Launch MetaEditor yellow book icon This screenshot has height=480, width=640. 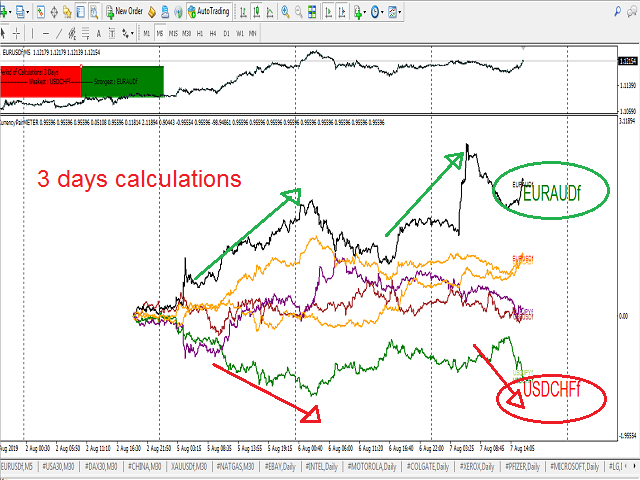pyautogui.click(x=152, y=12)
